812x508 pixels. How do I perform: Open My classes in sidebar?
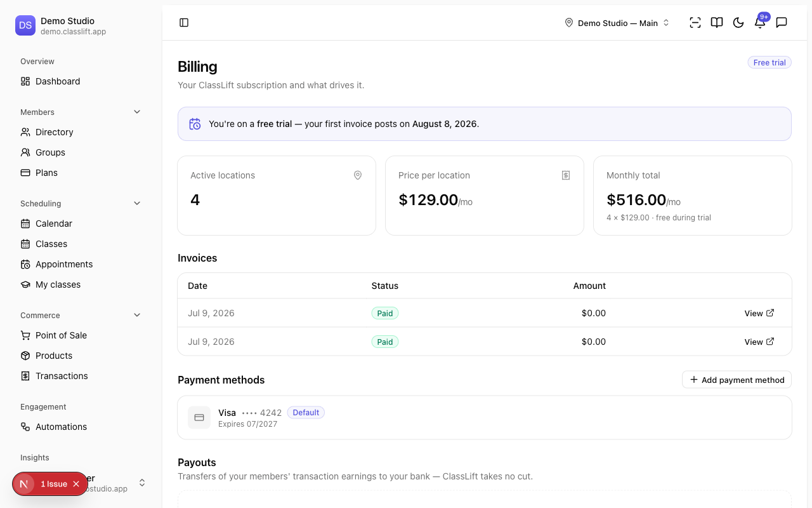(81, 284)
